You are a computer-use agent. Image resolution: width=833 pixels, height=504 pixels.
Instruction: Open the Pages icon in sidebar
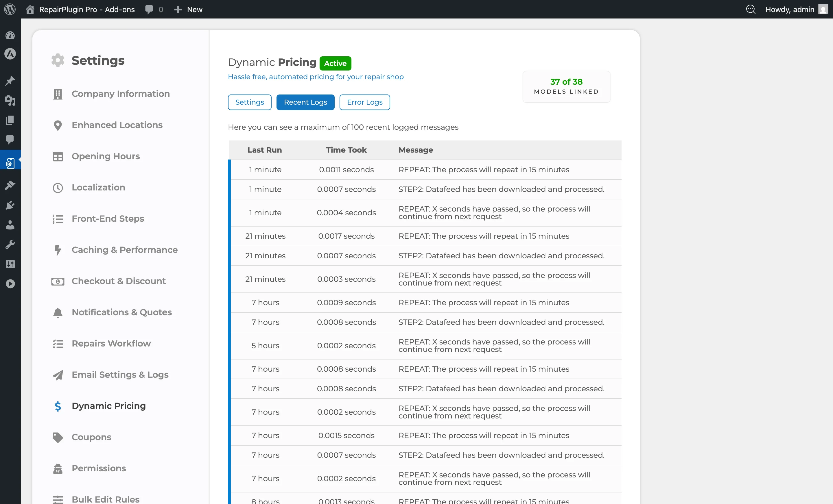tap(10, 120)
